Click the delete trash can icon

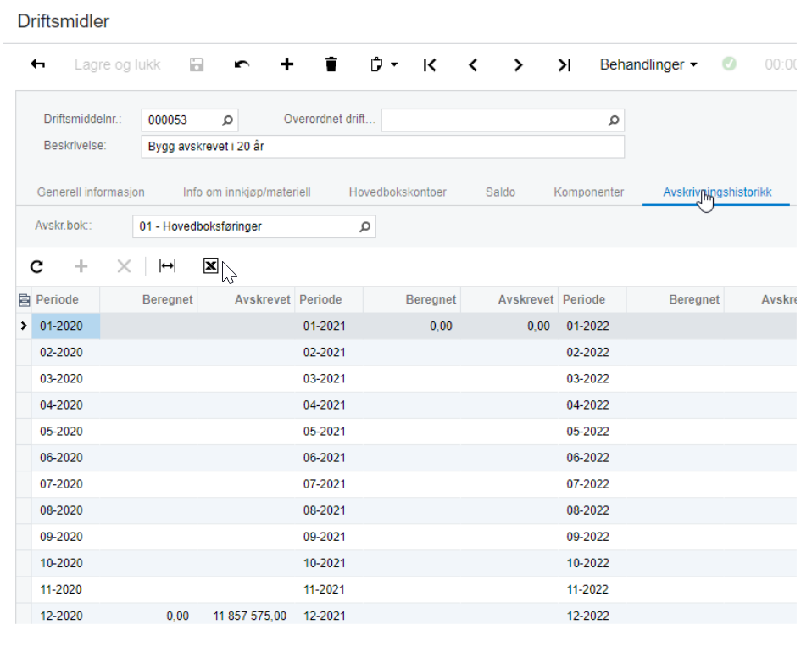pyautogui.click(x=331, y=64)
